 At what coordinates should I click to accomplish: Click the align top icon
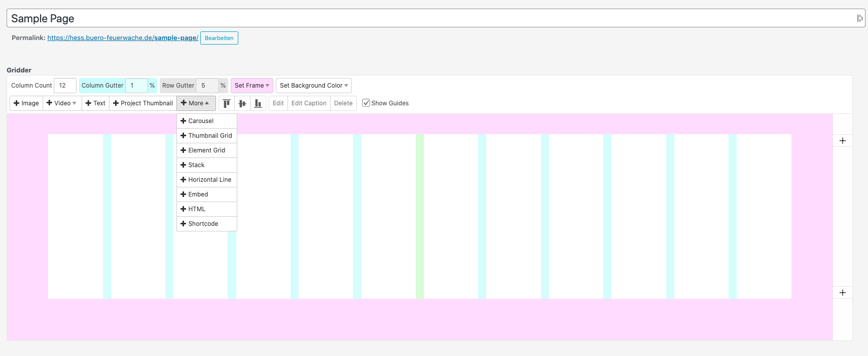coord(227,103)
